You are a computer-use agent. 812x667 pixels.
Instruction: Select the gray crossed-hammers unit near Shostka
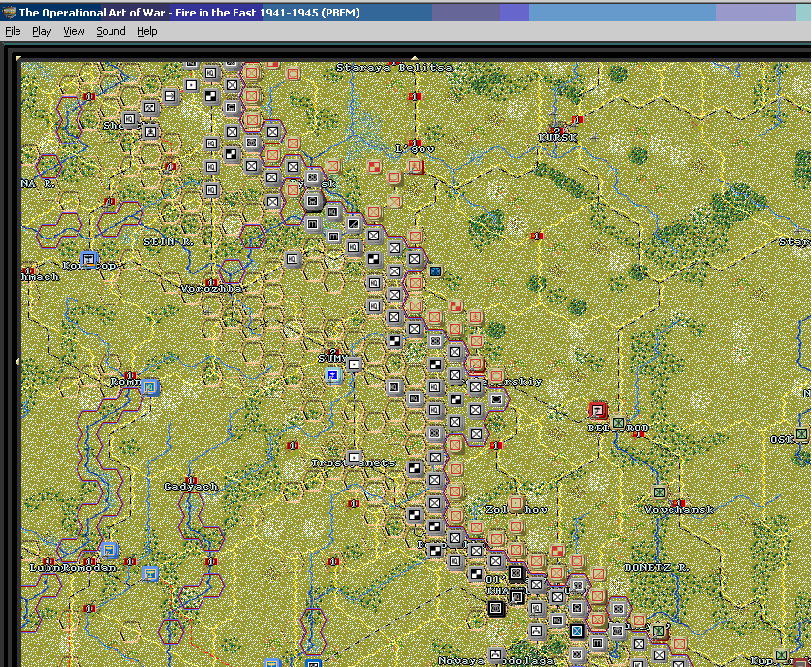(x=149, y=108)
